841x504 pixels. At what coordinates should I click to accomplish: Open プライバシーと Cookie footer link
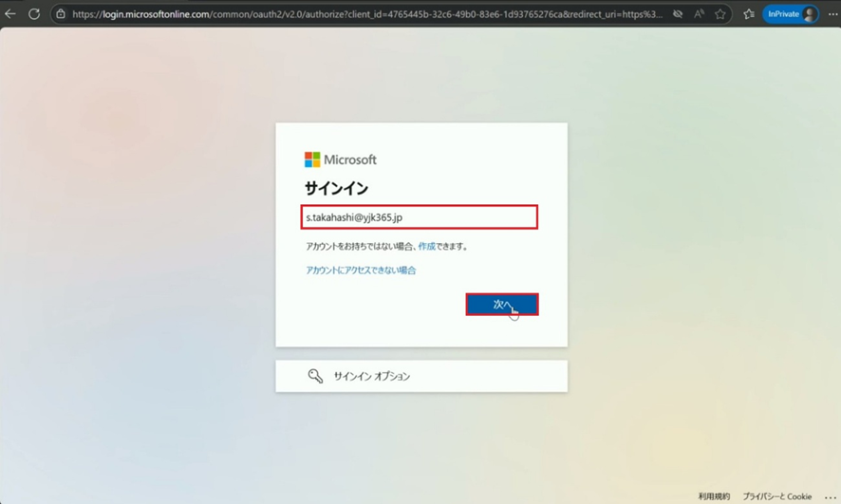[776, 496]
